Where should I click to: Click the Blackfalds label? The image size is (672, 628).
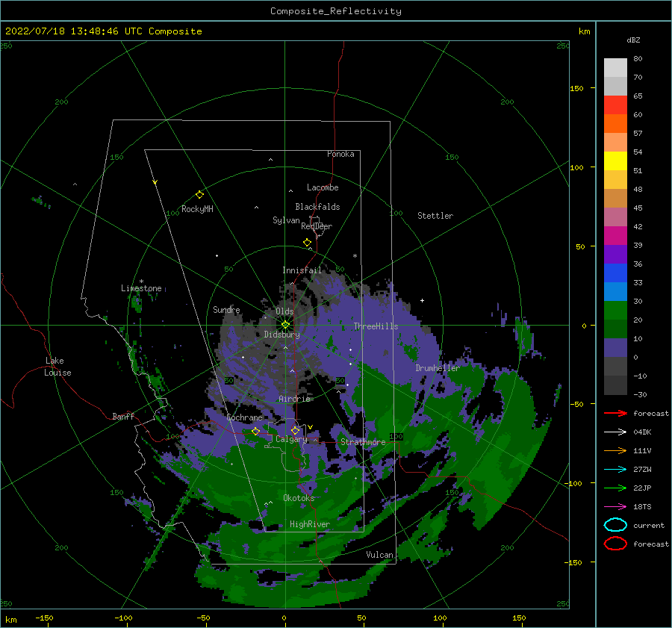317,207
